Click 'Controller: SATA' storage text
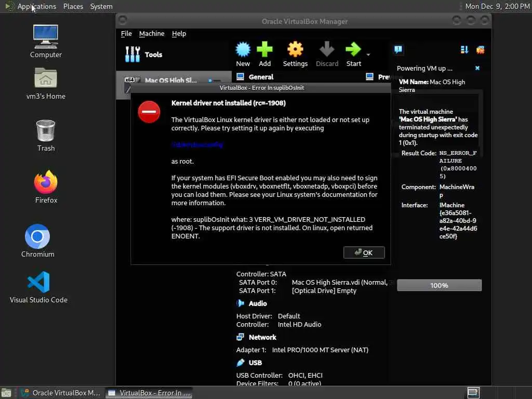This screenshot has height=399, width=532. (261, 274)
